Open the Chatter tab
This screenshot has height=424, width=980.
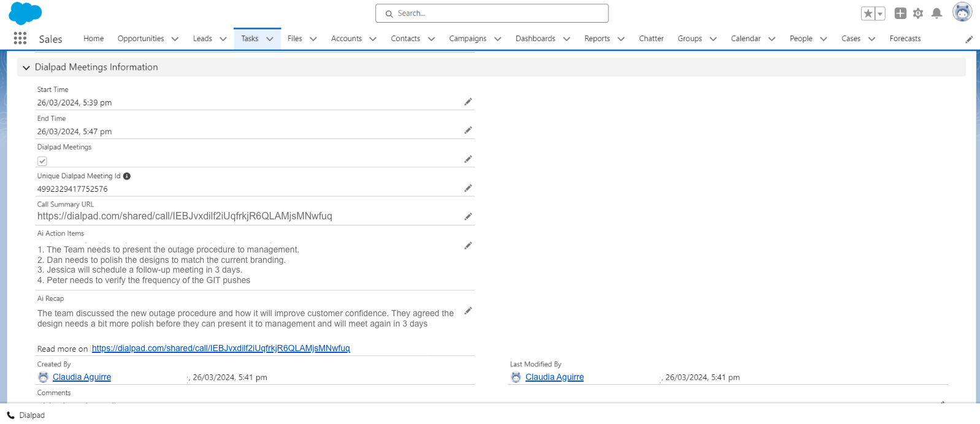[651, 39]
